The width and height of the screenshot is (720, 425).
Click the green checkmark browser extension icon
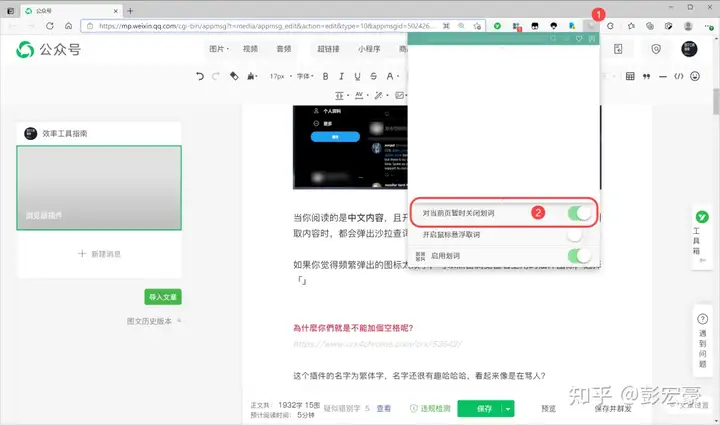(497, 26)
